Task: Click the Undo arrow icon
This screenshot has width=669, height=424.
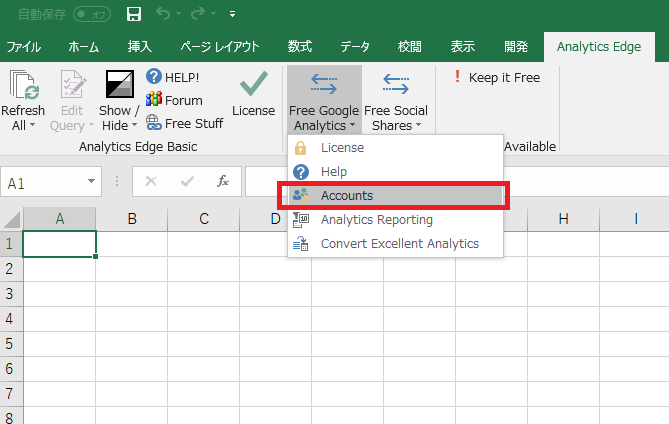Action: point(163,14)
